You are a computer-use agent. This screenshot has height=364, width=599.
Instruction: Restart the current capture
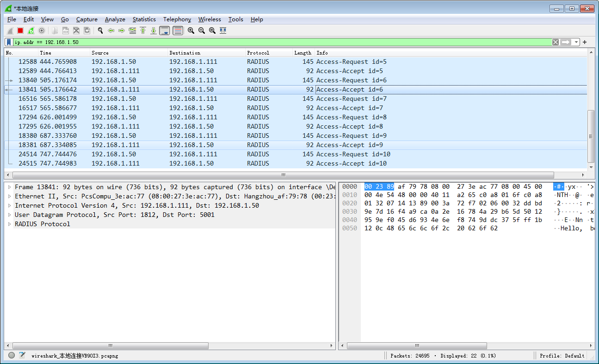point(31,31)
